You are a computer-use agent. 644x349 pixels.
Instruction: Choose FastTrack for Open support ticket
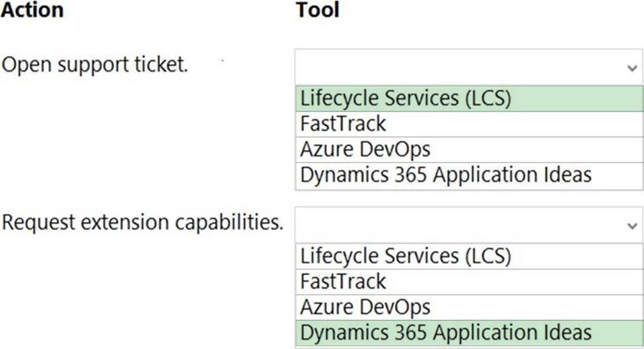pos(469,124)
